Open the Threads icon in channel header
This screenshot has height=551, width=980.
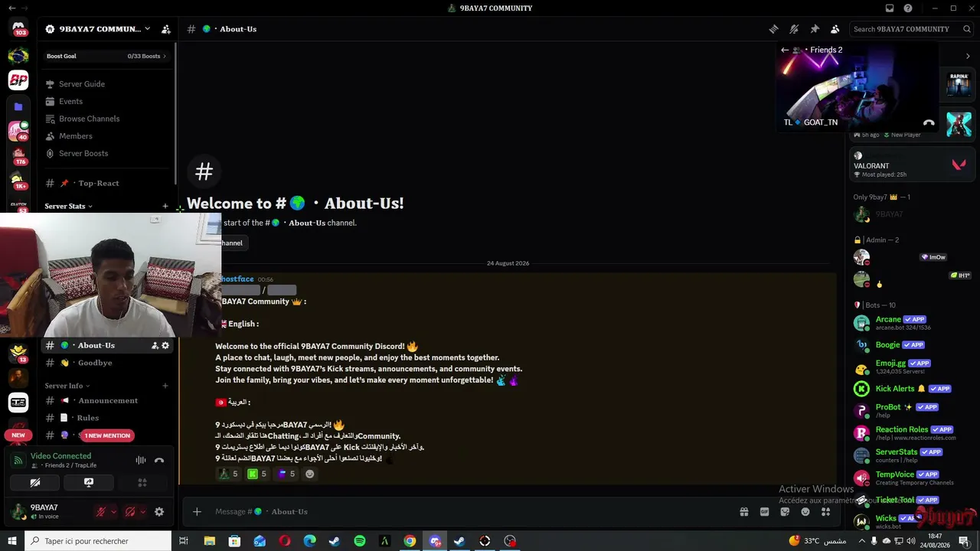(774, 29)
